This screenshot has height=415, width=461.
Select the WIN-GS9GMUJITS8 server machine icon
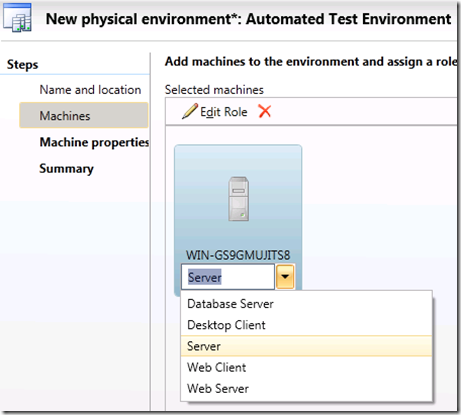point(239,199)
